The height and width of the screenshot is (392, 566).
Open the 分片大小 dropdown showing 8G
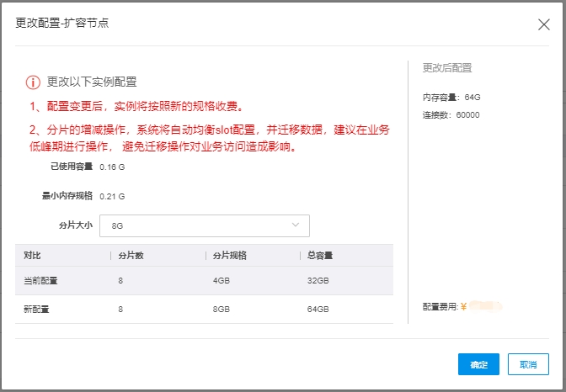pyautogui.click(x=204, y=225)
